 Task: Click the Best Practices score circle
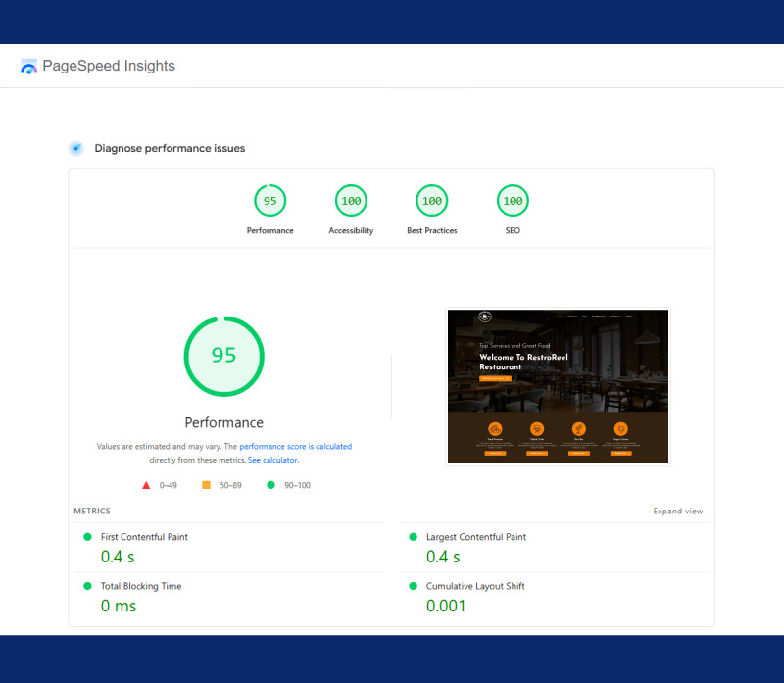431,200
